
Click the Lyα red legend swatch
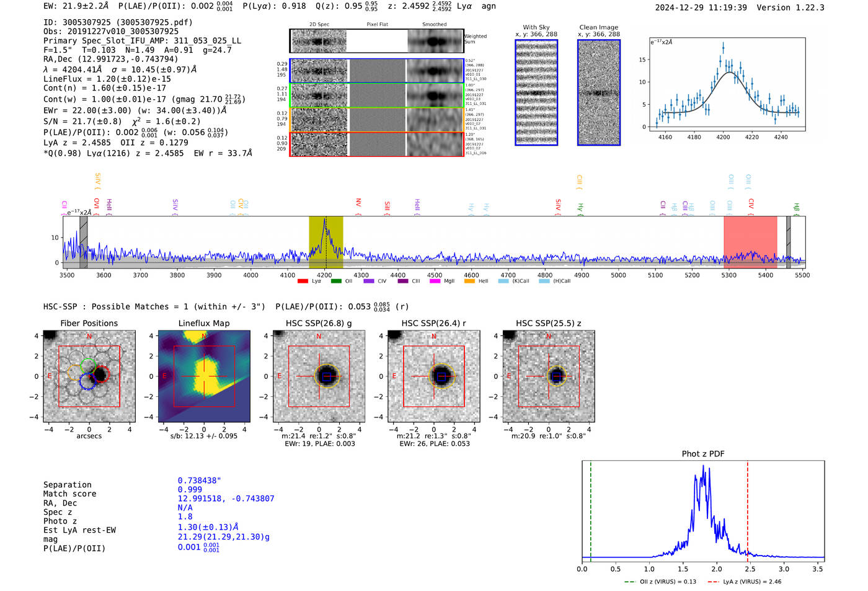point(303,281)
